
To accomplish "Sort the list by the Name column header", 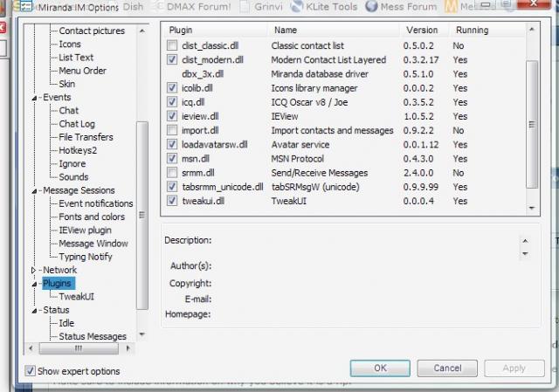I will point(286,30).
